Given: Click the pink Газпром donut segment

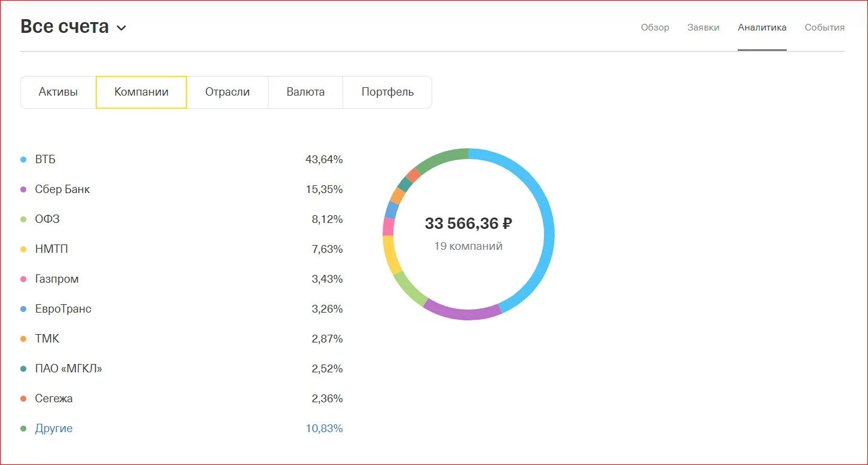Looking at the screenshot, I should pyautogui.click(x=389, y=227).
